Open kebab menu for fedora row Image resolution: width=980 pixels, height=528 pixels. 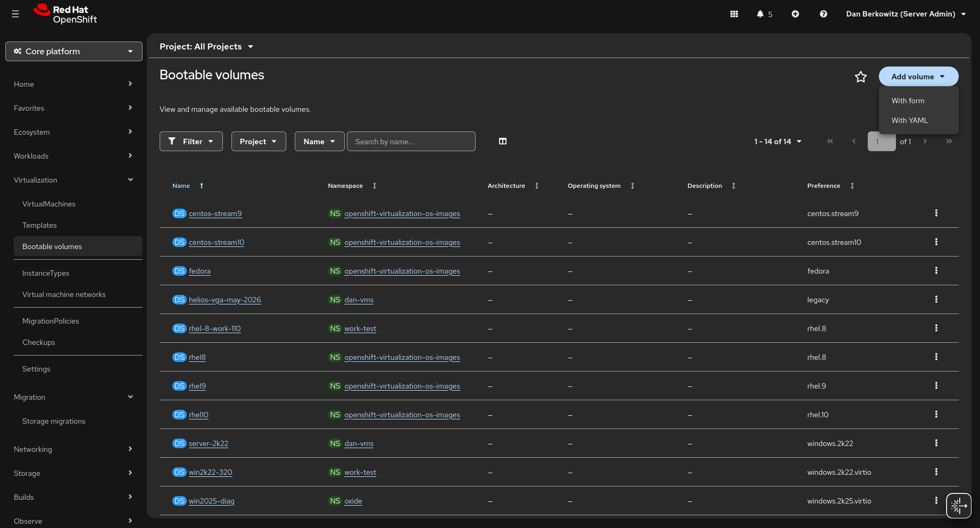936,270
